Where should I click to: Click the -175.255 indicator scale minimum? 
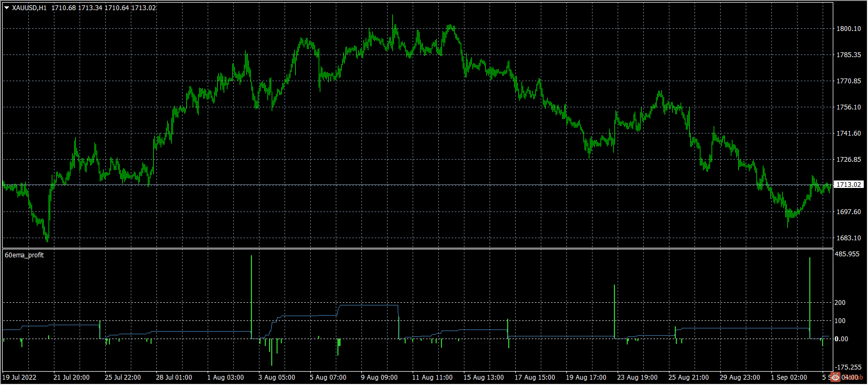point(849,367)
